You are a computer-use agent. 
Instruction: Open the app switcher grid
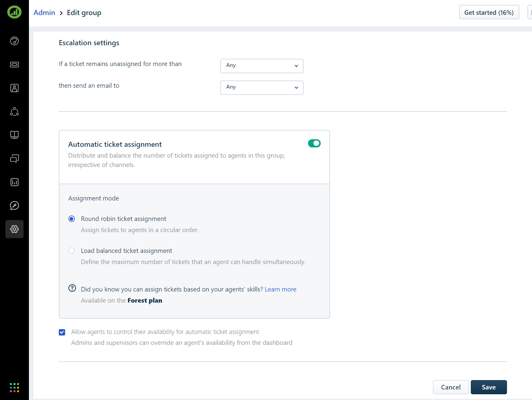click(x=14, y=388)
